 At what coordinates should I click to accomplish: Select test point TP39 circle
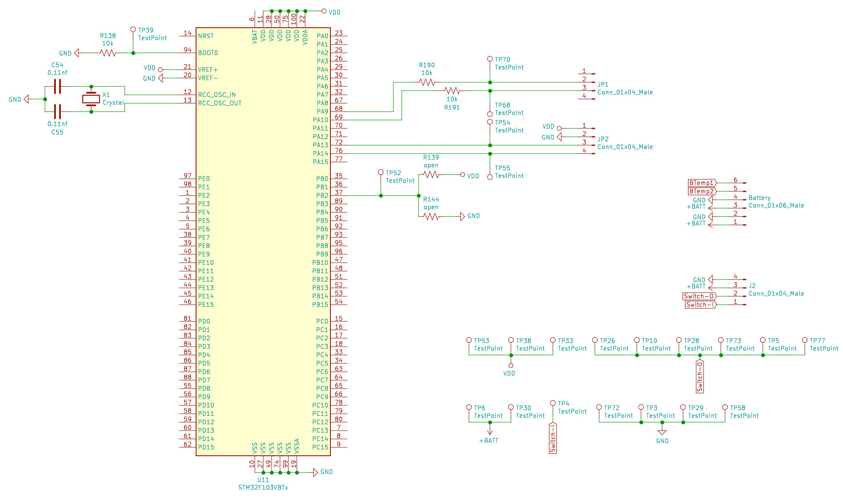pos(133,30)
